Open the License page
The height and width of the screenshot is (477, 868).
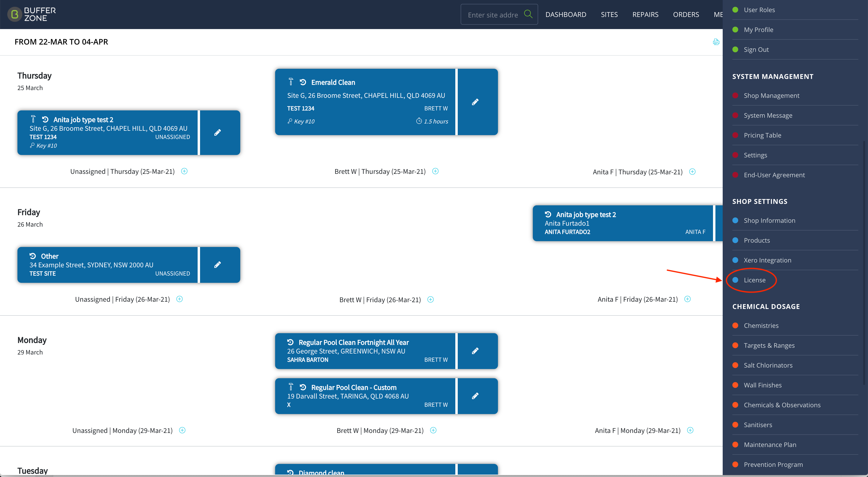click(x=795, y=280)
